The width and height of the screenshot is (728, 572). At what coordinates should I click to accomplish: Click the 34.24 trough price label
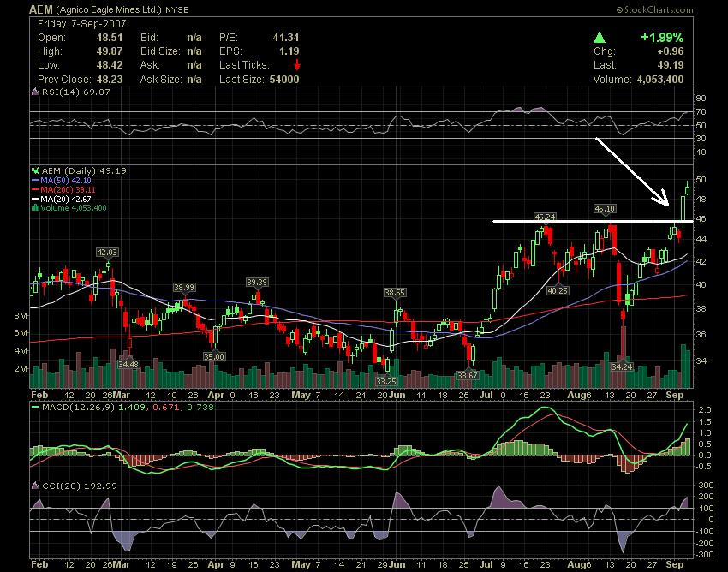pos(622,366)
